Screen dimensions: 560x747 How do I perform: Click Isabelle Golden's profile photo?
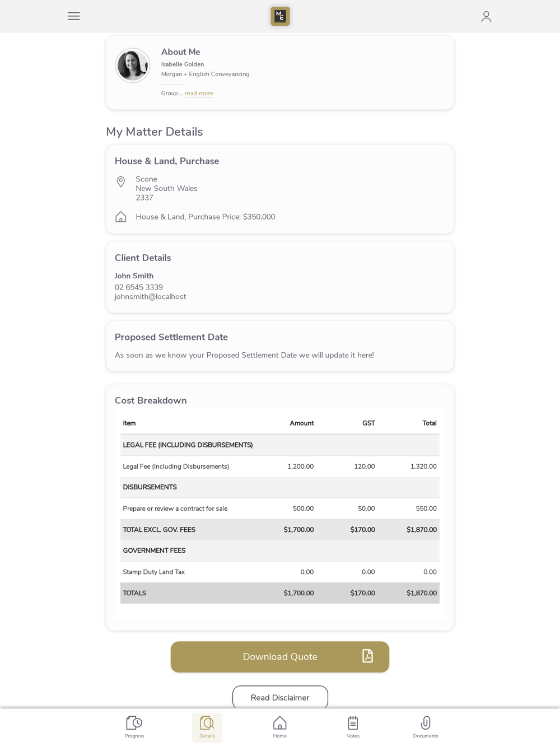click(x=133, y=66)
